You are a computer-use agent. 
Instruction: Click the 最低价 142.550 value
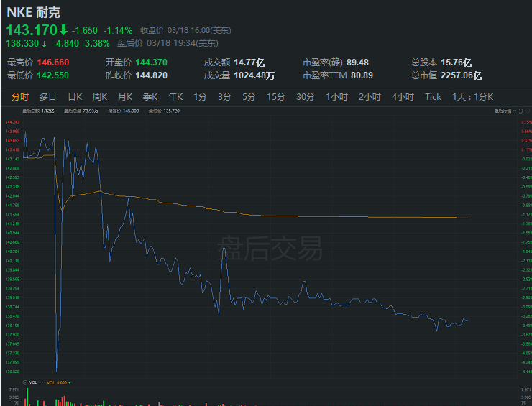point(53,75)
